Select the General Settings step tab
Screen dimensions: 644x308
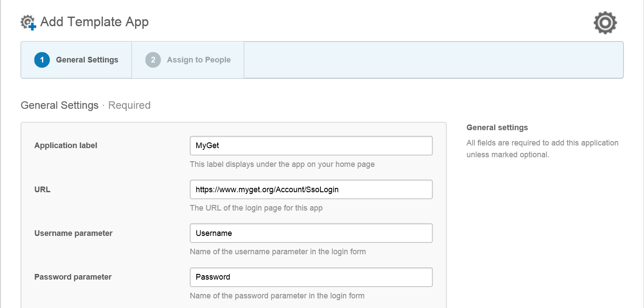[76, 60]
